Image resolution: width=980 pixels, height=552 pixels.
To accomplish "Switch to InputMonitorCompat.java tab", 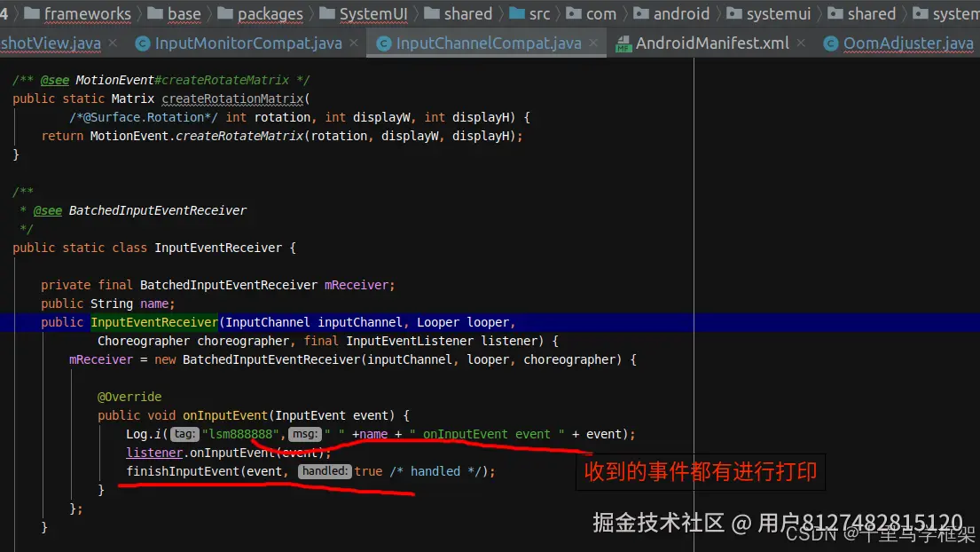I will (x=248, y=43).
